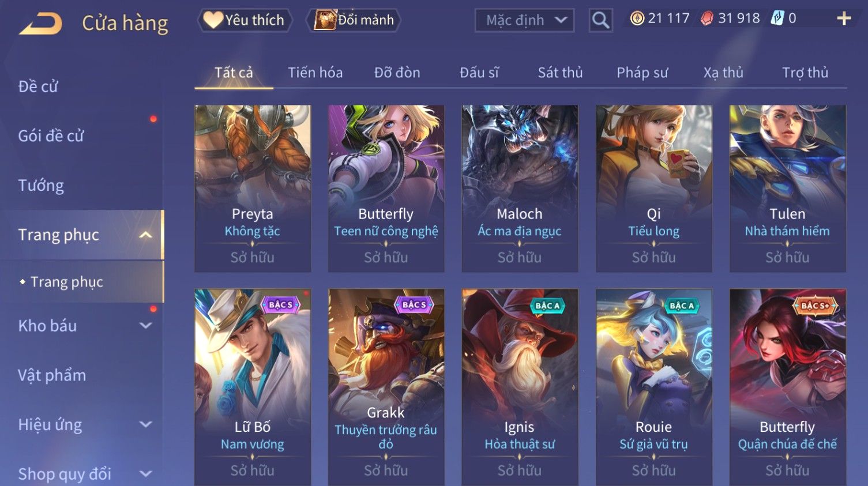Image resolution: width=868 pixels, height=486 pixels.
Task: Select Maloch Ác ma địa ngục skin card
Action: (x=520, y=189)
